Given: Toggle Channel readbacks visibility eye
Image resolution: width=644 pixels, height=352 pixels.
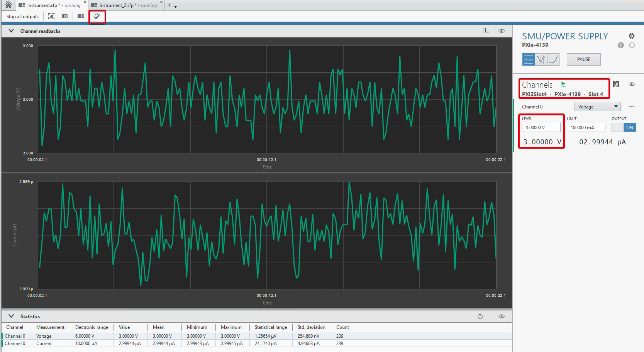Looking at the screenshot, I should pos(502,31).
